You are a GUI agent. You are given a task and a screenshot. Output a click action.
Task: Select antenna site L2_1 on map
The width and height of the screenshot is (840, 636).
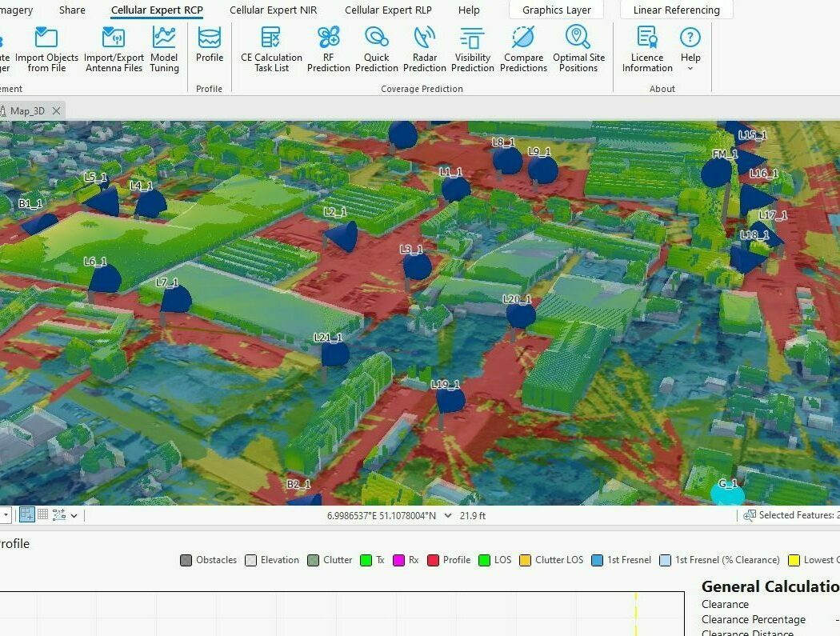[x=343, y=234]
